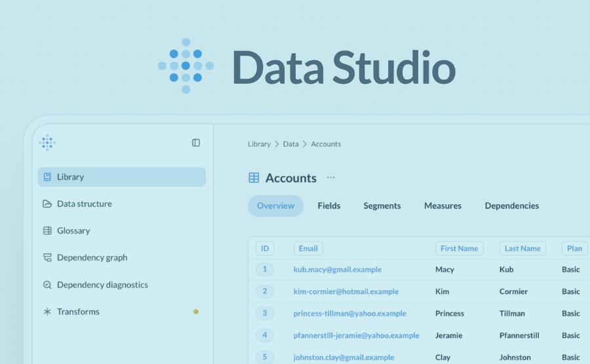Viewport: 590px width, 364px height.
Task: Open the row with ID 3
Action: [x=265, y=314]
